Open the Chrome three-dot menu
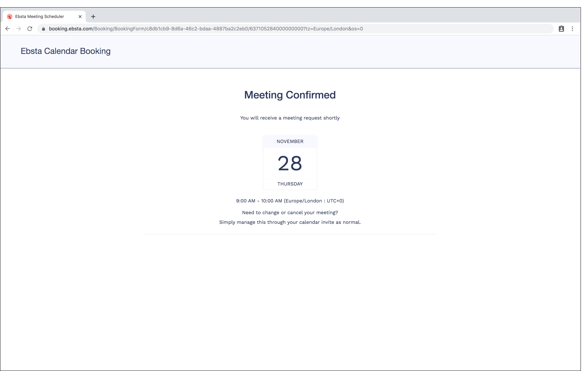This screenshot has width=588, height=371. [x=572, y=29]
